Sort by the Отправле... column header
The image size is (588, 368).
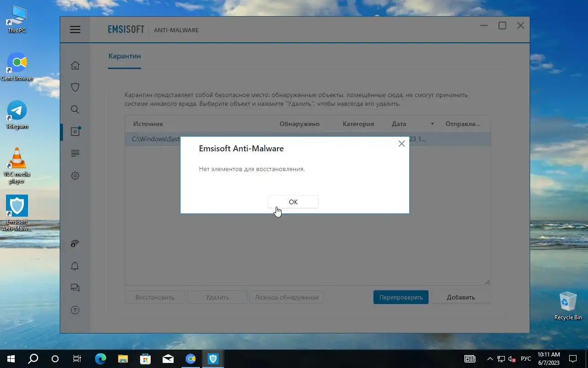click(463, 124)
